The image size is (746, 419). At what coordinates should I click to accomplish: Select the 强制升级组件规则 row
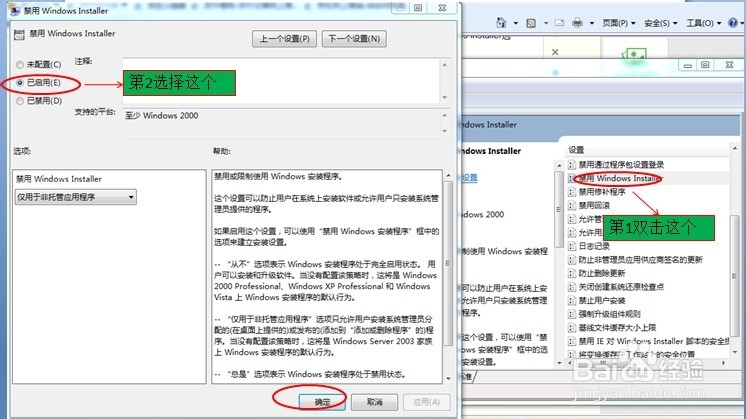pos(648,314)
